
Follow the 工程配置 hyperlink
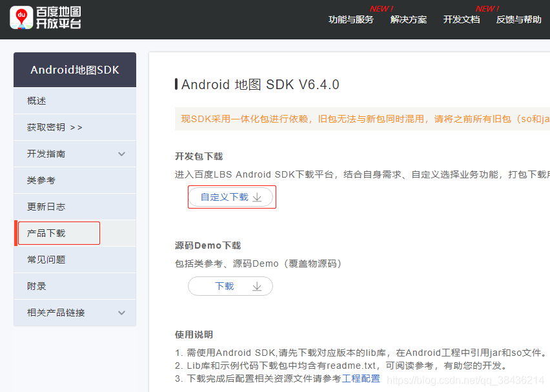(361, 378)
